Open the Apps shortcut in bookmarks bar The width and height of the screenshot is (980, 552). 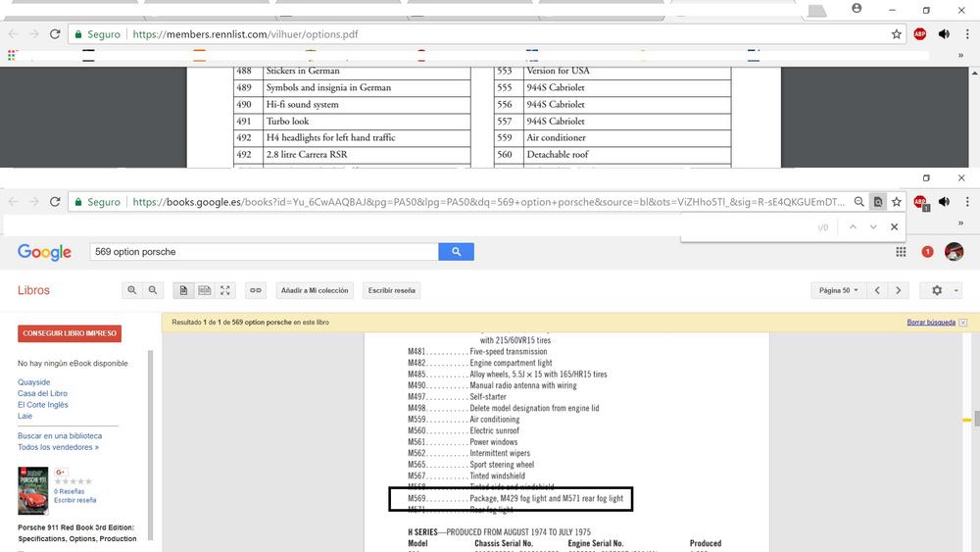[x=11, y=56]
